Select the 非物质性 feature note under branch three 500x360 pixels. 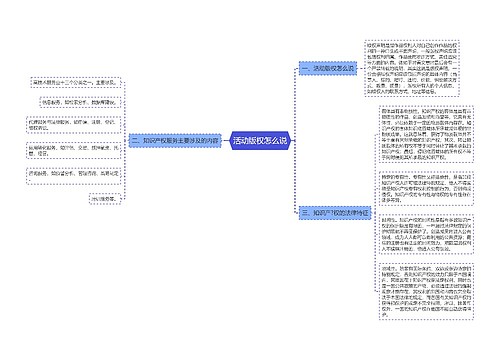coord(426,134)
